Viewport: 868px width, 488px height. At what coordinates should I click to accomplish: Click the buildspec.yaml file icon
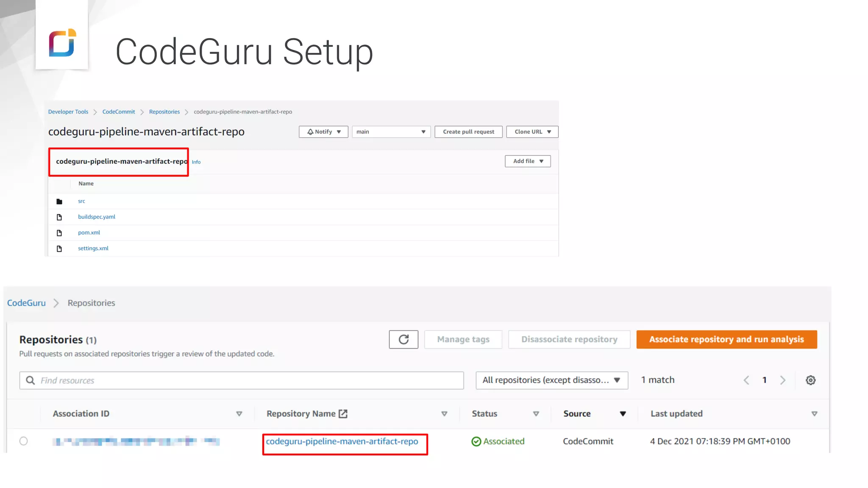59,217
